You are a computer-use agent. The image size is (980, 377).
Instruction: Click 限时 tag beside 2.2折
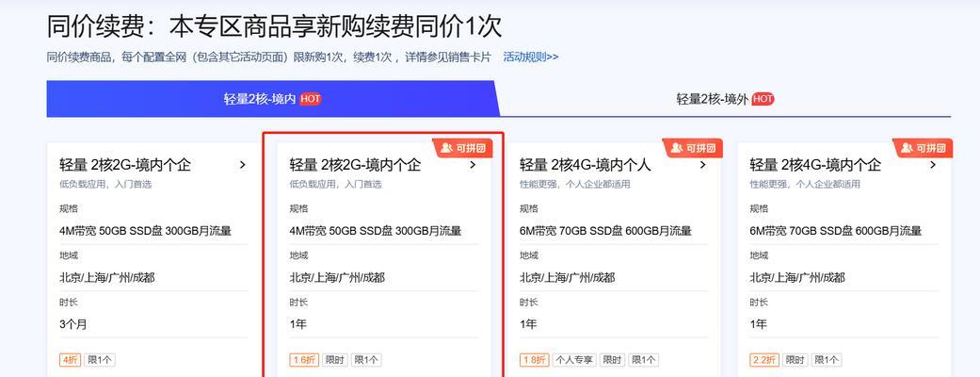pos(795,360)
